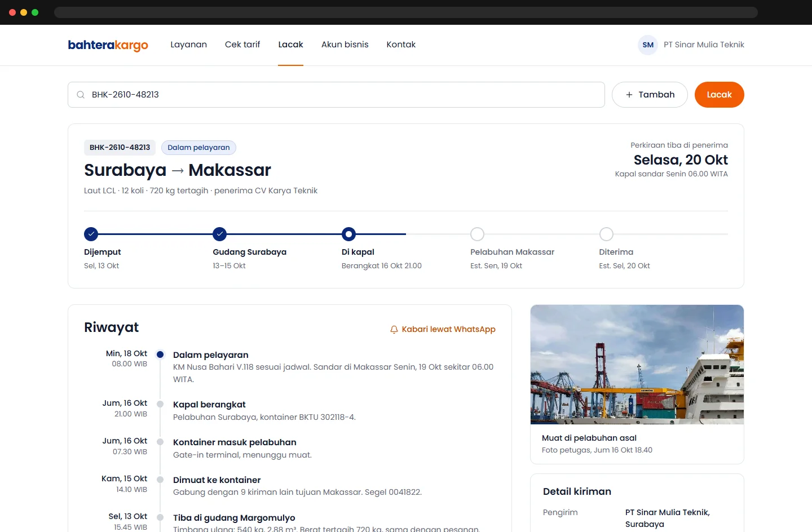Viewport: 812px width, 532px height.
Task: Click the WhatsApp notification bell icon
Action: (394, 330)
